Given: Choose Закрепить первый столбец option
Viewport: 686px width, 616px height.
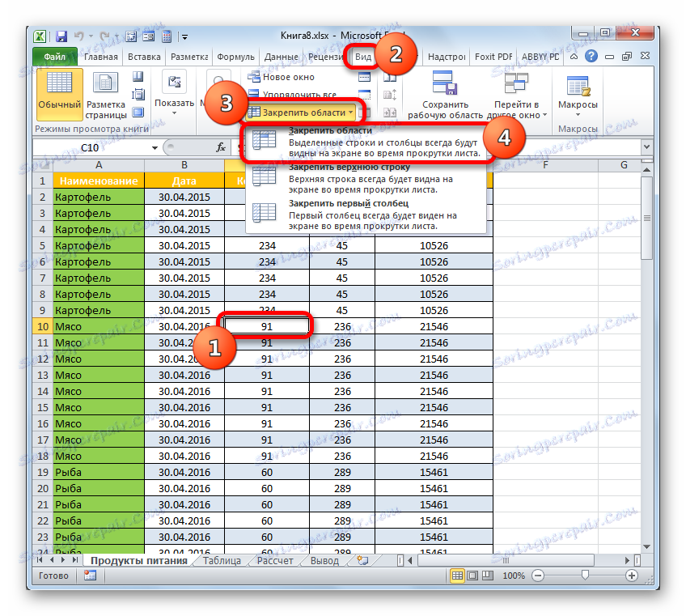Looking at the screenshot, I should [x=366, y=215].
